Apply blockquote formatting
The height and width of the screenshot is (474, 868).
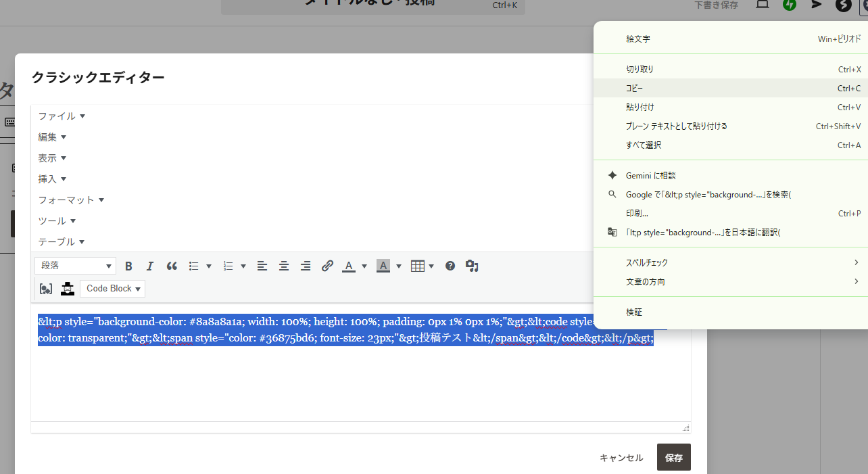coord(172,266)
